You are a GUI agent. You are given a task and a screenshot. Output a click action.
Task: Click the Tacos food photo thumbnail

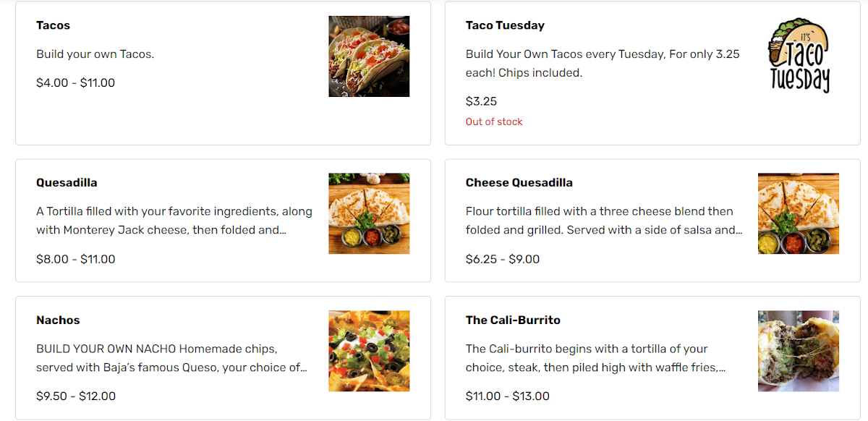(369, 56)
